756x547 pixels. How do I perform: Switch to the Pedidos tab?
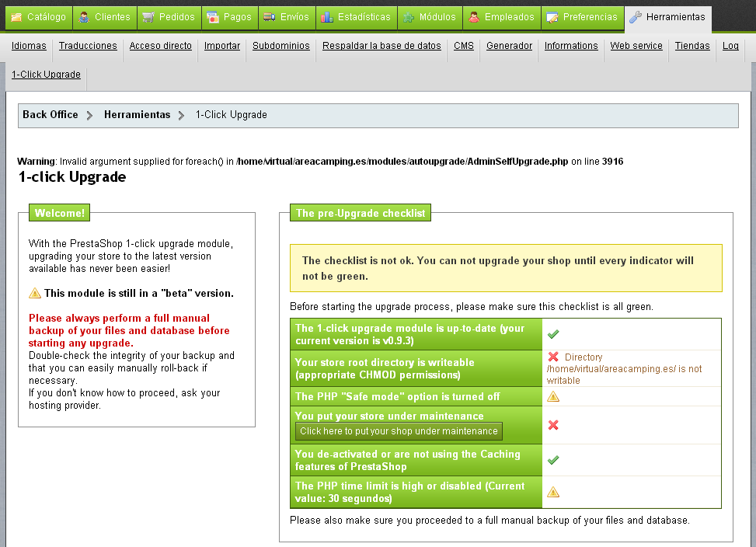169,17
